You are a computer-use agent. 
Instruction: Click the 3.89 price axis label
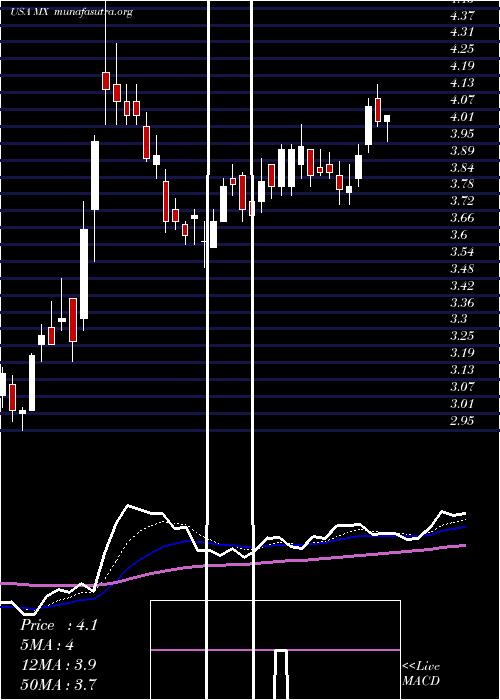click(462, 150)
